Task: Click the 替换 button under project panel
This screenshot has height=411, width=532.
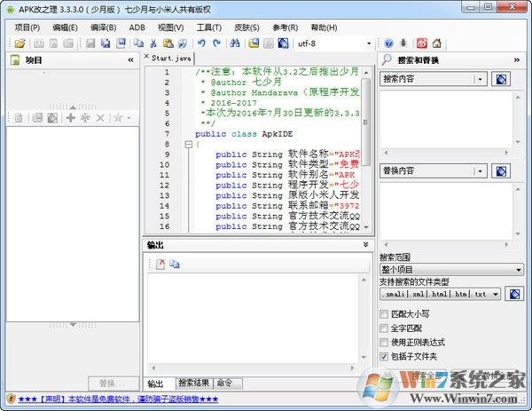Action: point(113,383)
